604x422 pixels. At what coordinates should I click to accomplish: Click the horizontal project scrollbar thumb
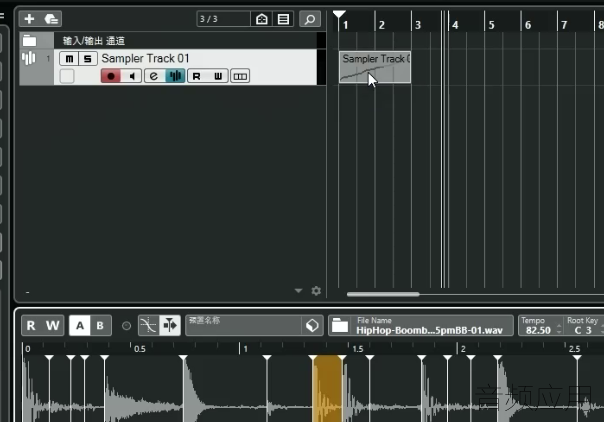pos(383,295)
